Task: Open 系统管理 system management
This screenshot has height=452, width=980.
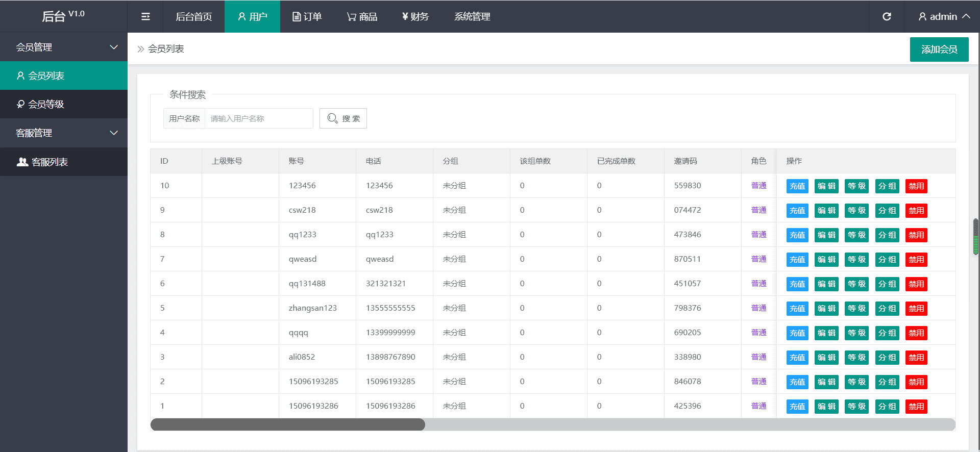Action: [x=472, y=16]
